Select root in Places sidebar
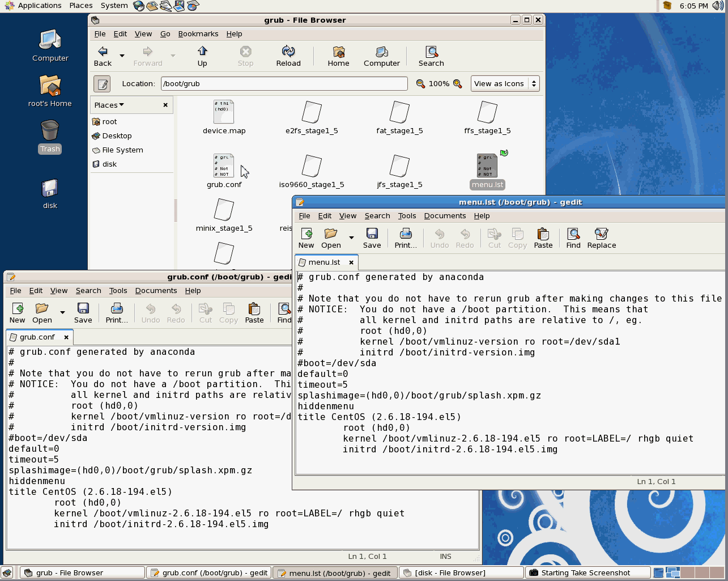The image size is (728, 581). (x=104, y=121)
